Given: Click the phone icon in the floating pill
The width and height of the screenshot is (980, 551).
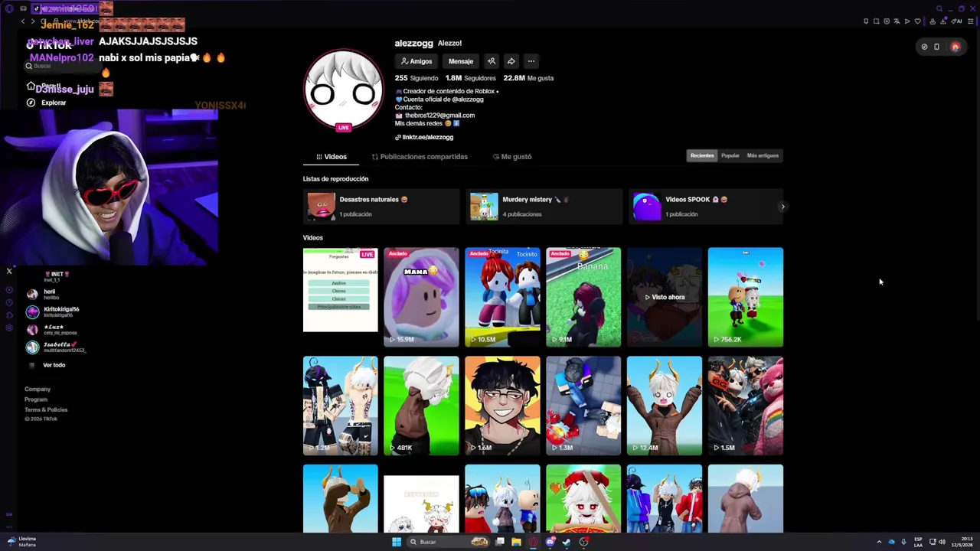Looking at the screenshot, I should pos(936,47).
